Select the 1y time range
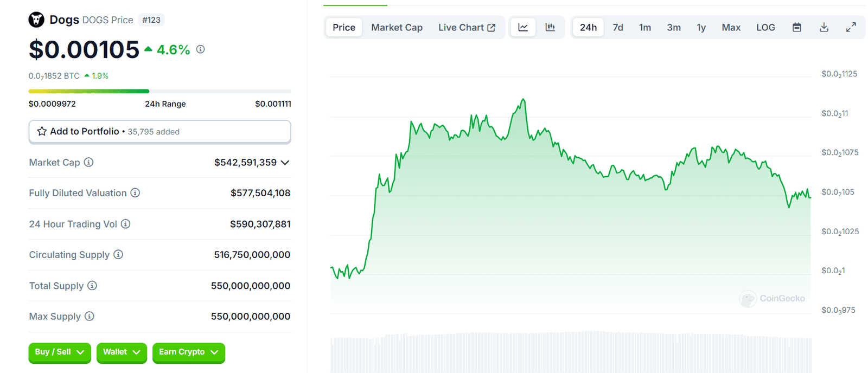The image size is (868, 373). pyautogui.click(x=701, y=27)
